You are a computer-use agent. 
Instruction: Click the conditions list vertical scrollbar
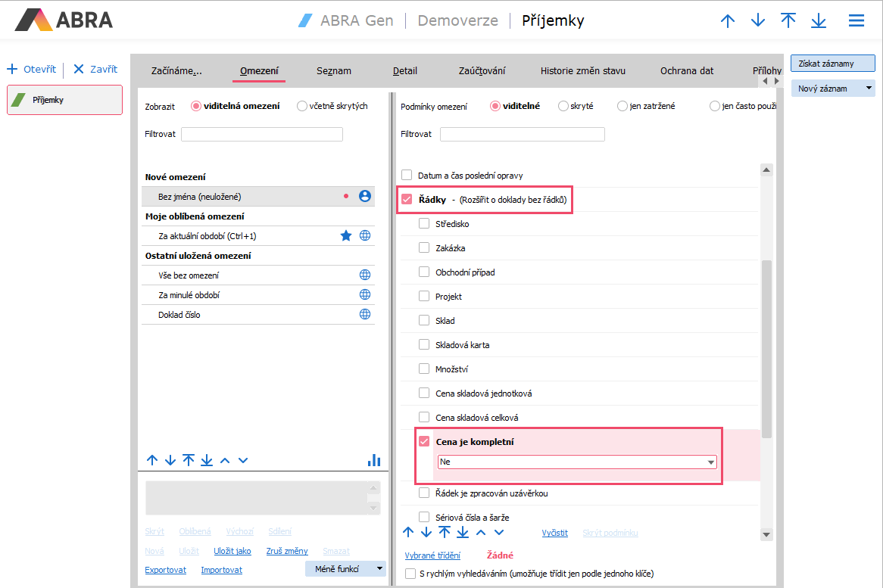coord(766,348)
